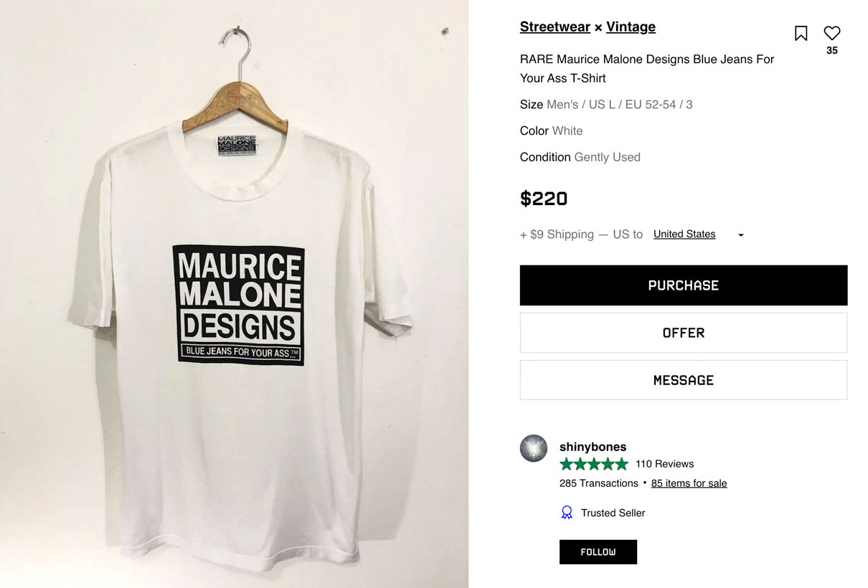Open the 110 Reviews link
The height and width of the screenshot is (588, 868).
664,464
